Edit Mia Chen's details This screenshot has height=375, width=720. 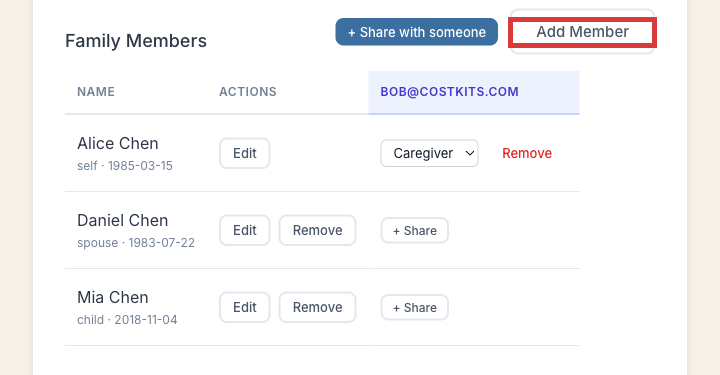[244, 308]
